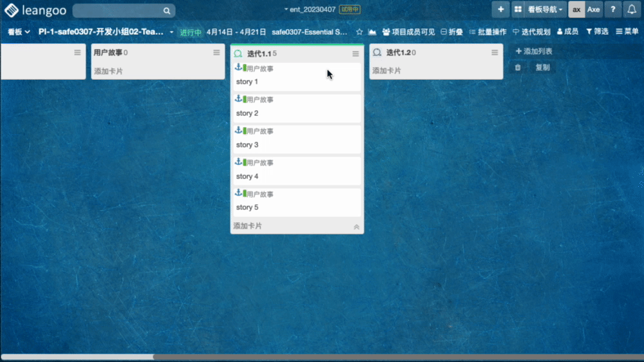The image size is (644, 362).
Task: Open the question mark help button
Action: click(x=612, y=10)
